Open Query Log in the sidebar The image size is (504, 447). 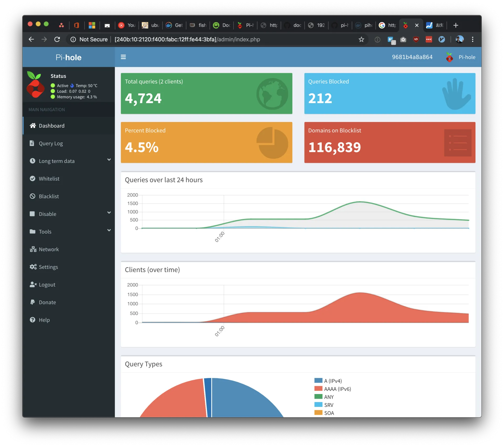coord(51,143)
